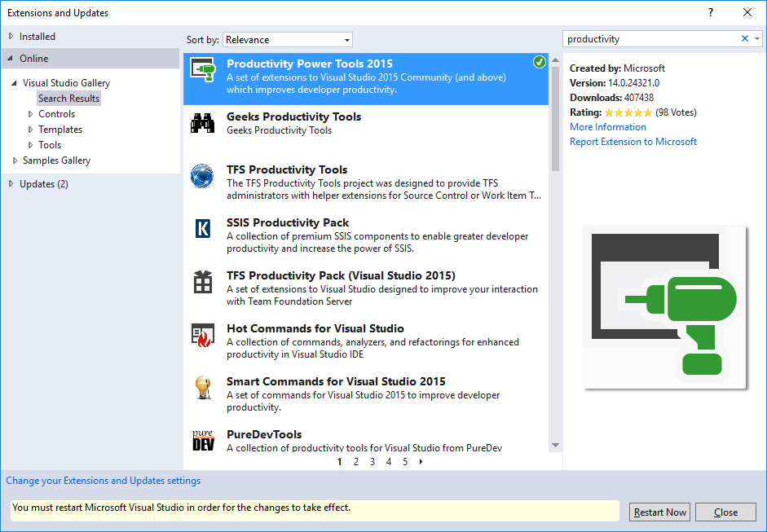This screenshot has height=532, width=767.
Task: Click in the productivity search field
Action: [x=650, y=39]
